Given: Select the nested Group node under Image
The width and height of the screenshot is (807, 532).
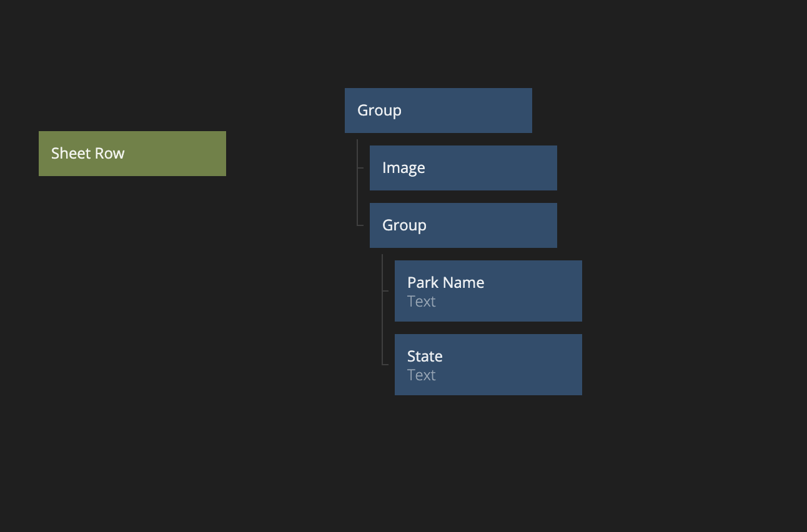Looking at the screenshot, I should (463, 225).
